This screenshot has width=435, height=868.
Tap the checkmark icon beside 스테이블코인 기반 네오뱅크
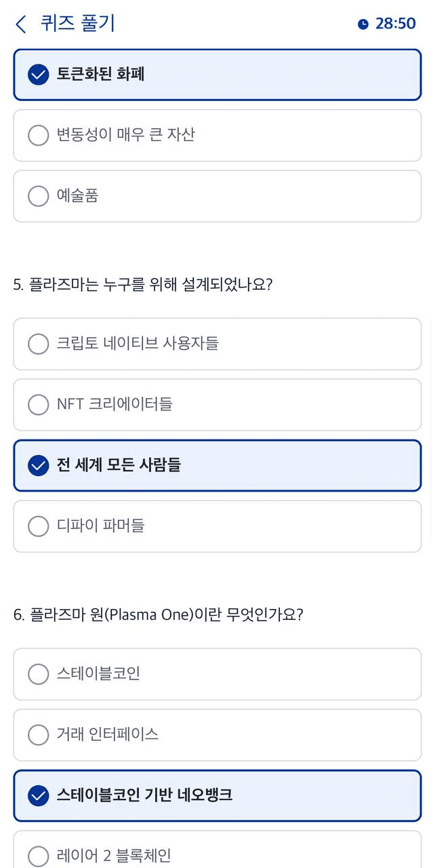[x=39, y=795]
